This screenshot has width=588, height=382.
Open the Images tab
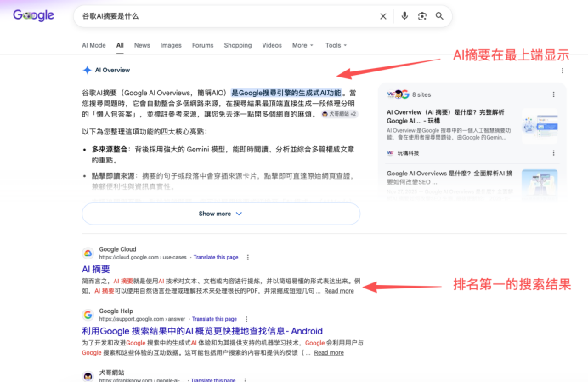pyautogui.click(x=171, y=45)
